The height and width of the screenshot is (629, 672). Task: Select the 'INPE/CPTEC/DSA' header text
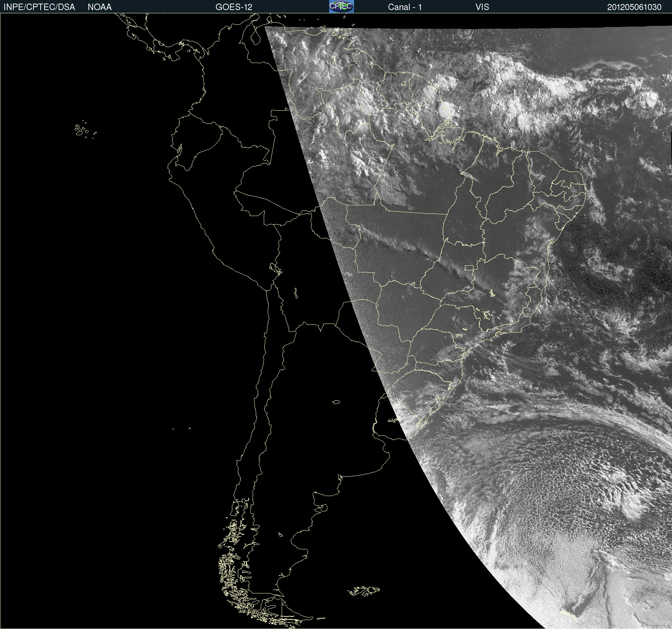(39, 7)
